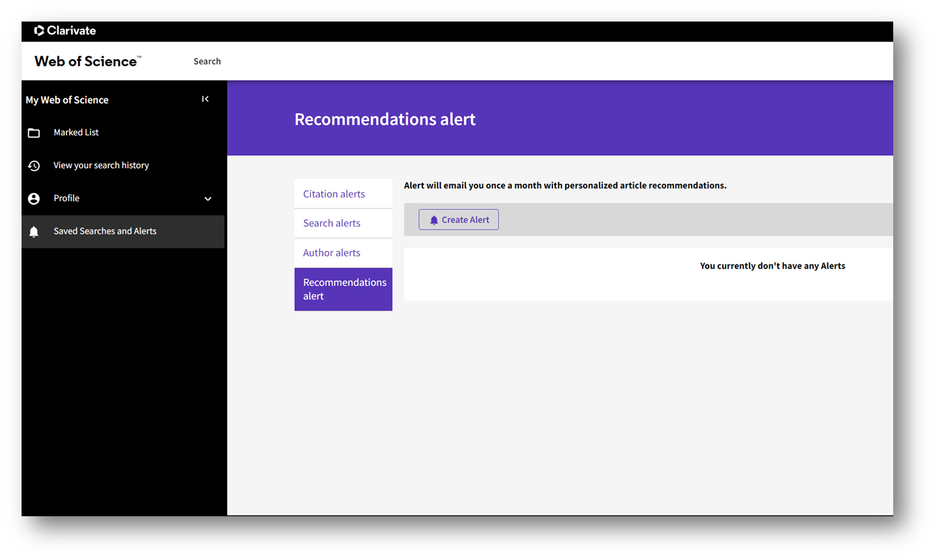Screen dimensions: 937x560
Task: Click the 'You currently don't have any Alerts' message
Action: pos(773,266)
